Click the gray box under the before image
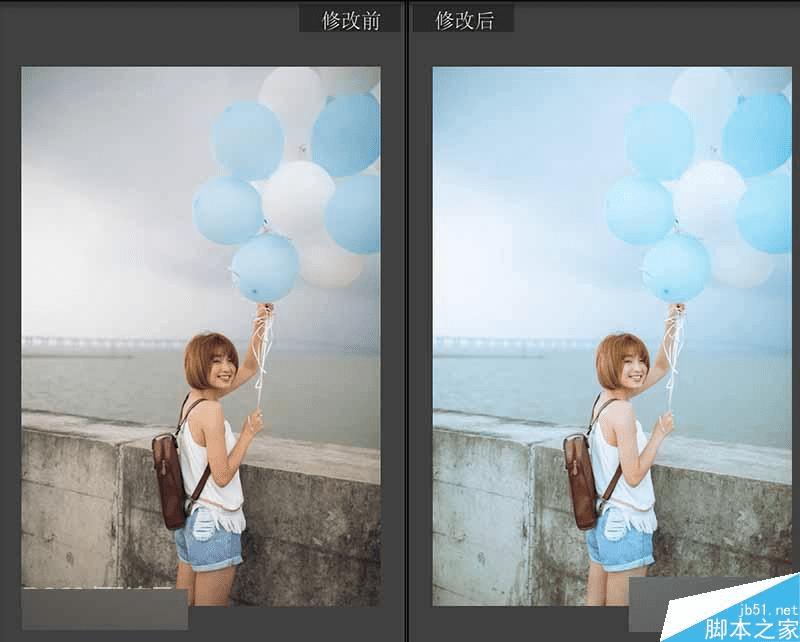 (105, 609)
